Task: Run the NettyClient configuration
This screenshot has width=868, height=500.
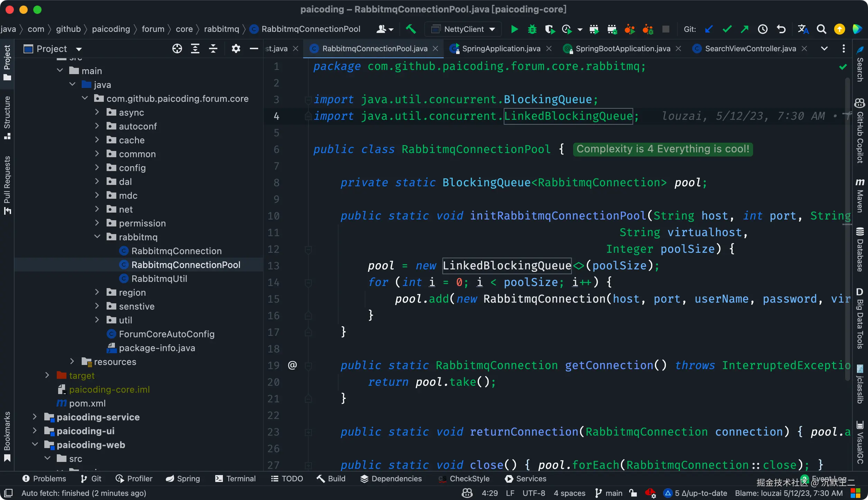Action: coord(514,29)
